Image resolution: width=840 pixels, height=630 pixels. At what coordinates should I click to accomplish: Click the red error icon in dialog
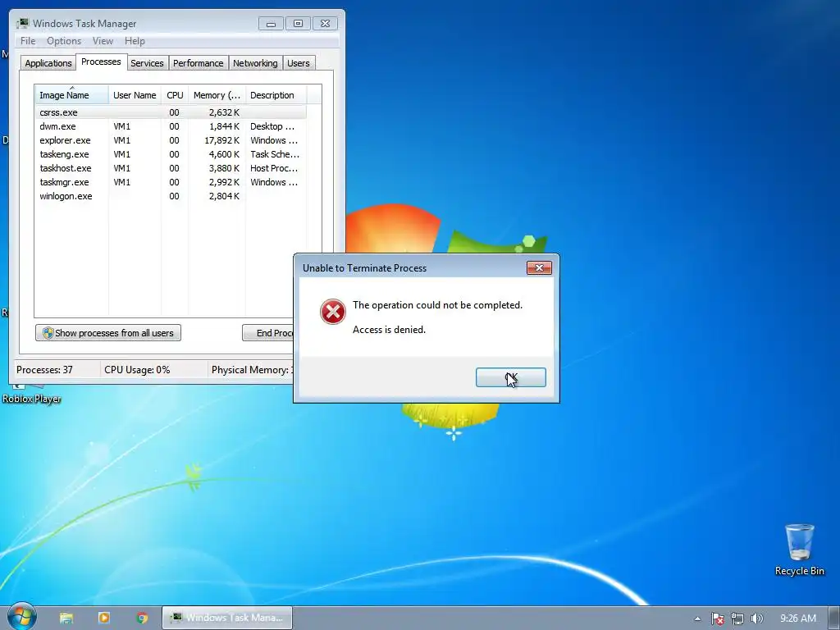333,312
